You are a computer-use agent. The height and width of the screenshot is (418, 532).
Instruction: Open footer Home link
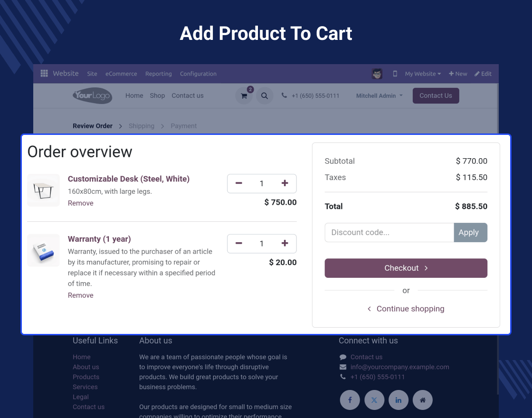pos(81,357)
